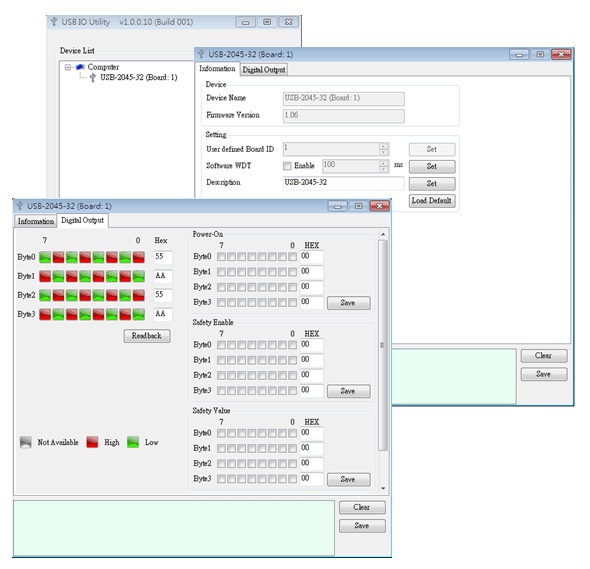This screenshot has width=590, height=569.
Task: Check Power-On Byte0 bit 7 checkbox
Action: coord(221,257)
